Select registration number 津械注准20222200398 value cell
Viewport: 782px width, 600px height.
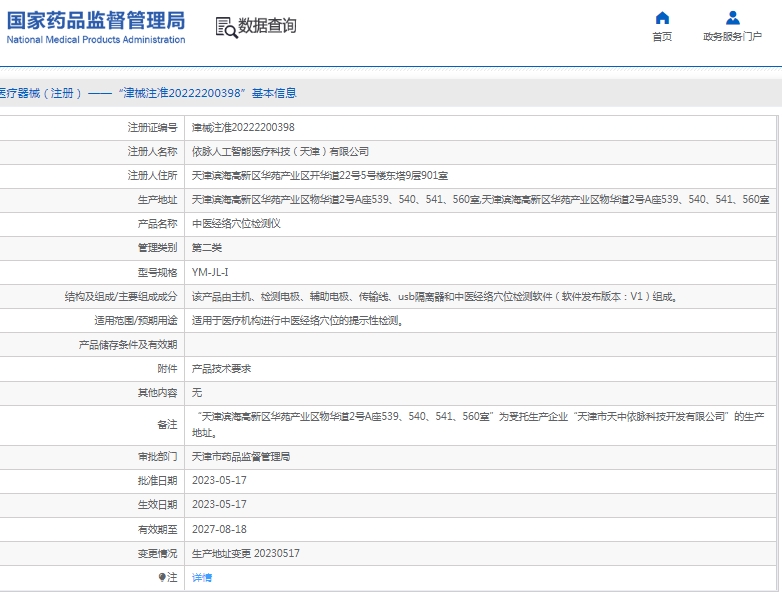[x=243, y=128]
